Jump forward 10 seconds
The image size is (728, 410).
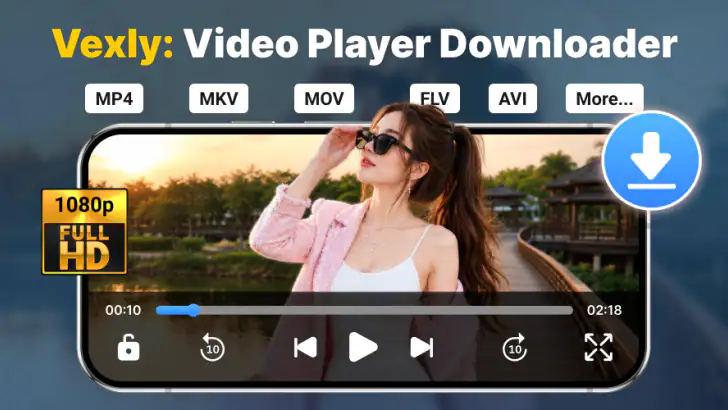click(514, 347)
